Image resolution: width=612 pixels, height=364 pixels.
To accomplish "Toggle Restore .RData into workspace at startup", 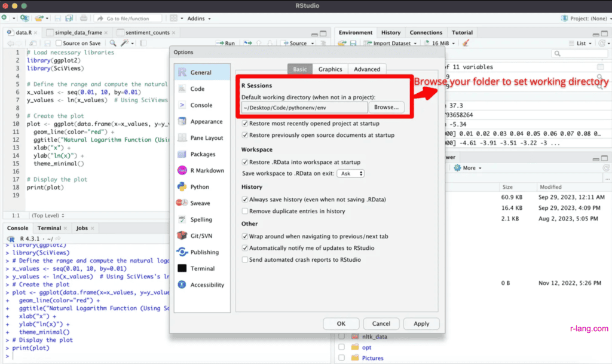I will (244, 162).
